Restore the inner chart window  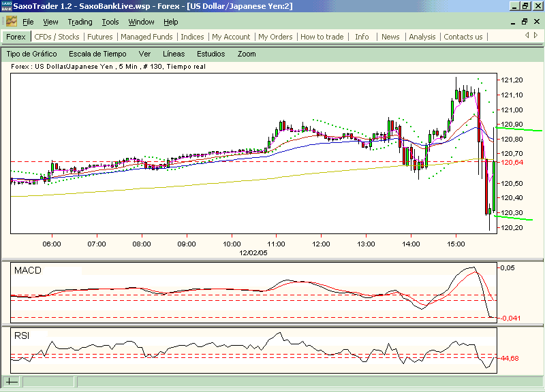pyautogui.click(x=525, y=22)
